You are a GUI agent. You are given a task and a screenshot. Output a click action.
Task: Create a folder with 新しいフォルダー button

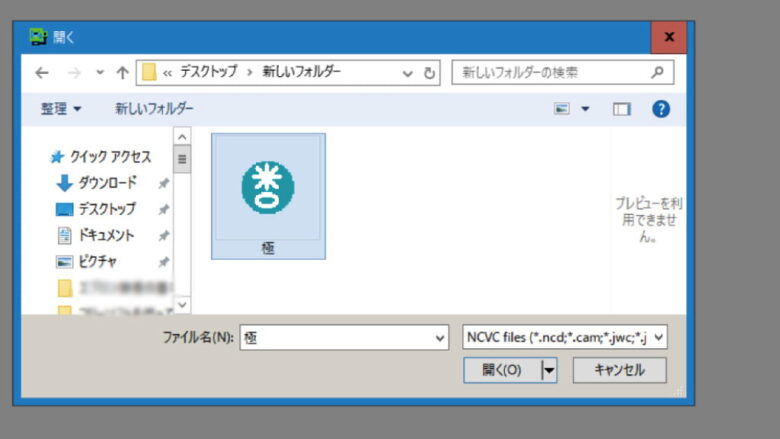154,109
